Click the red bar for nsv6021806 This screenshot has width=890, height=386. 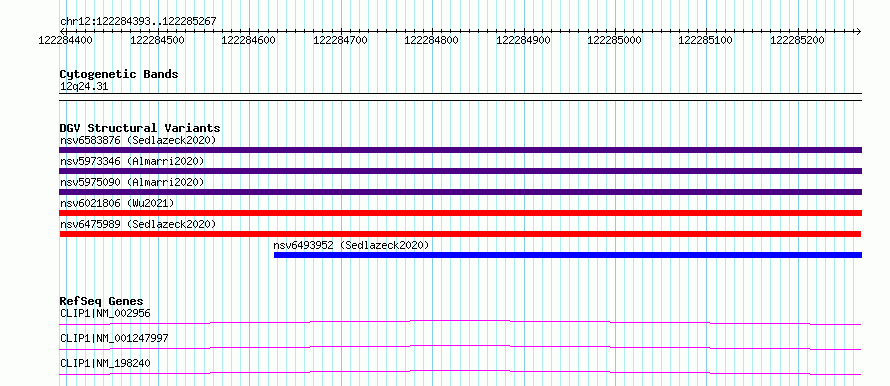460,213
